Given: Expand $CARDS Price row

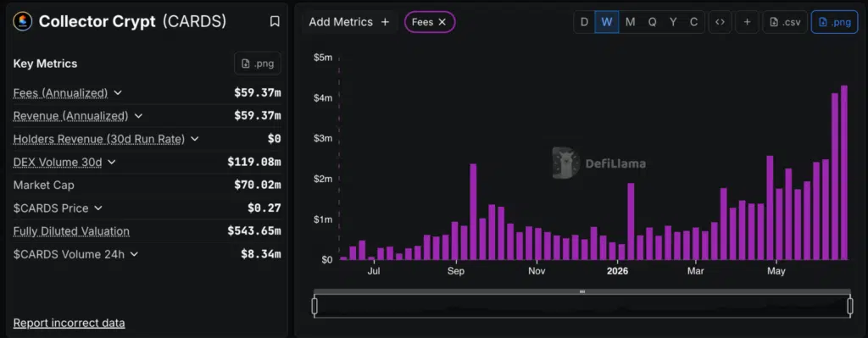Looking at the screenshot, I should [x=98, y=208].
